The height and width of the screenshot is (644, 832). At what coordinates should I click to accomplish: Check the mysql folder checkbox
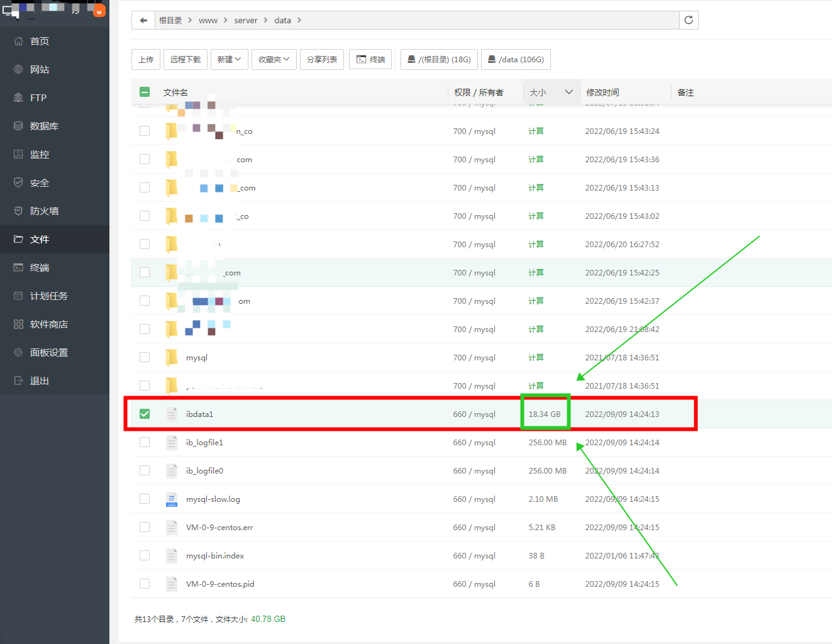coord(145,357)
